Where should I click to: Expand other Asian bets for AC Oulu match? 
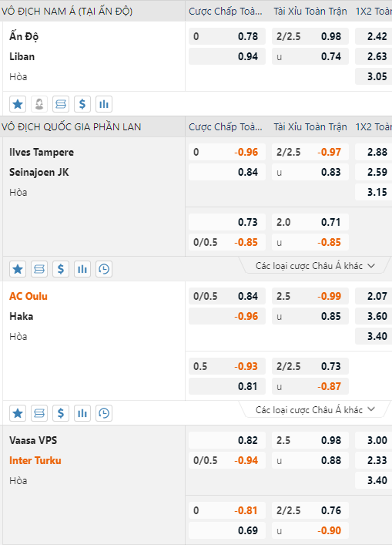coord(315,410)
